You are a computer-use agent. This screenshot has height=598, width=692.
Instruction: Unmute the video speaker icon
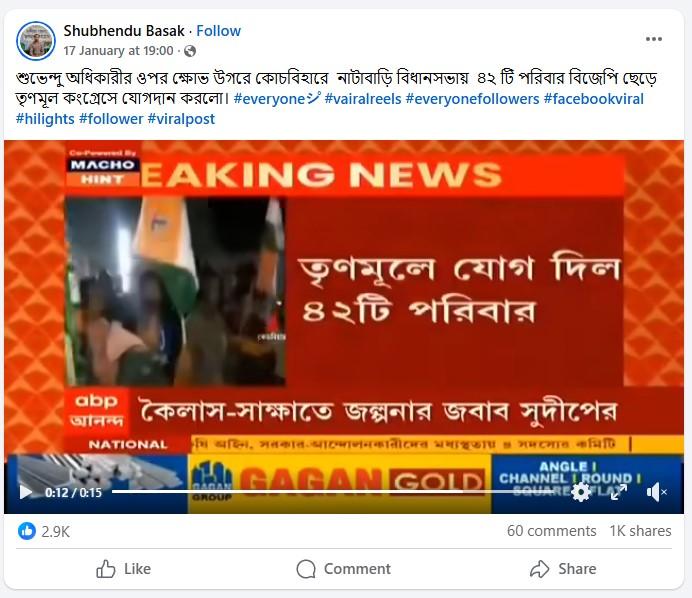(656, 492)
